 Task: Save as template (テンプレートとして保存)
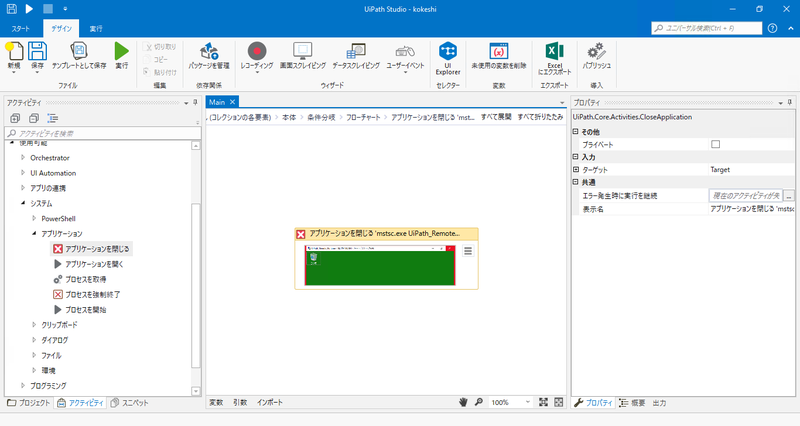[79, 56]
